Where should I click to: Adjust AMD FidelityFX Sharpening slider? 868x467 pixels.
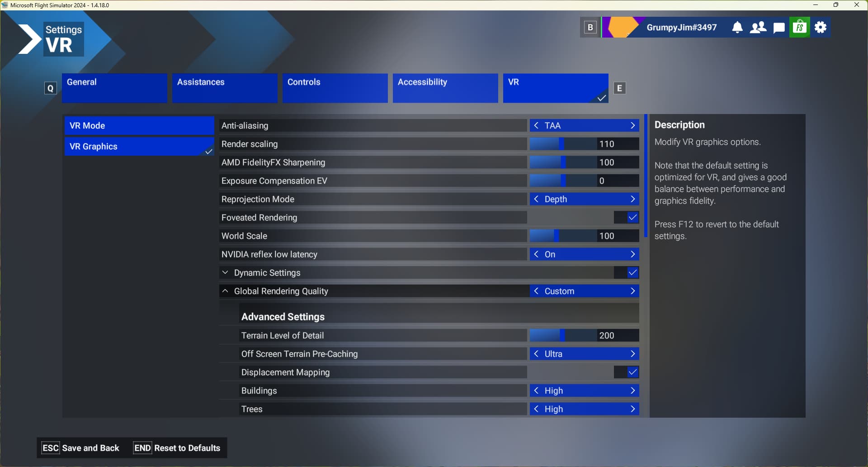[x=563, y=162]
